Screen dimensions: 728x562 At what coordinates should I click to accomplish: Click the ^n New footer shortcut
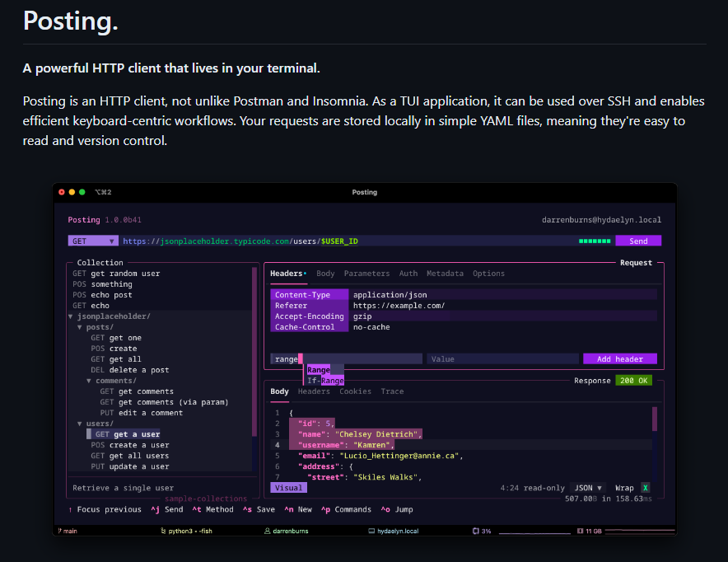(298, 509)
